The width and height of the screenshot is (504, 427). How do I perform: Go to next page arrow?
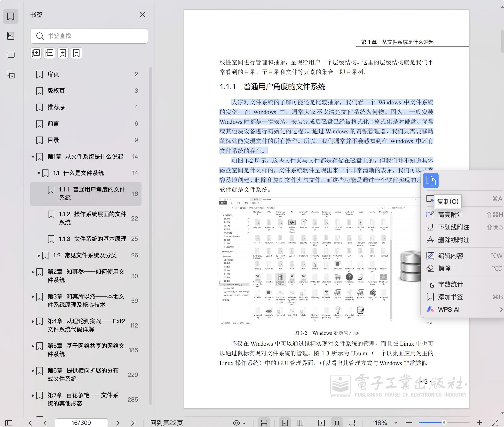coord(118,423)
